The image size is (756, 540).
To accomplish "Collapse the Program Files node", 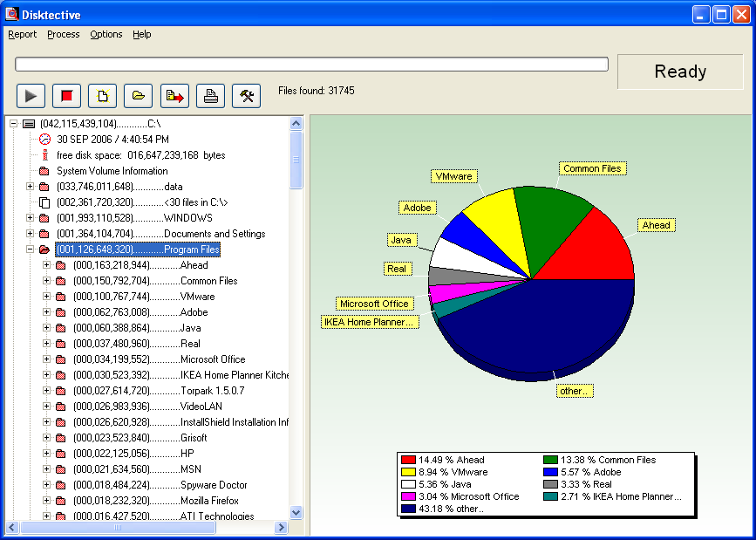I will tap(30, 249).
